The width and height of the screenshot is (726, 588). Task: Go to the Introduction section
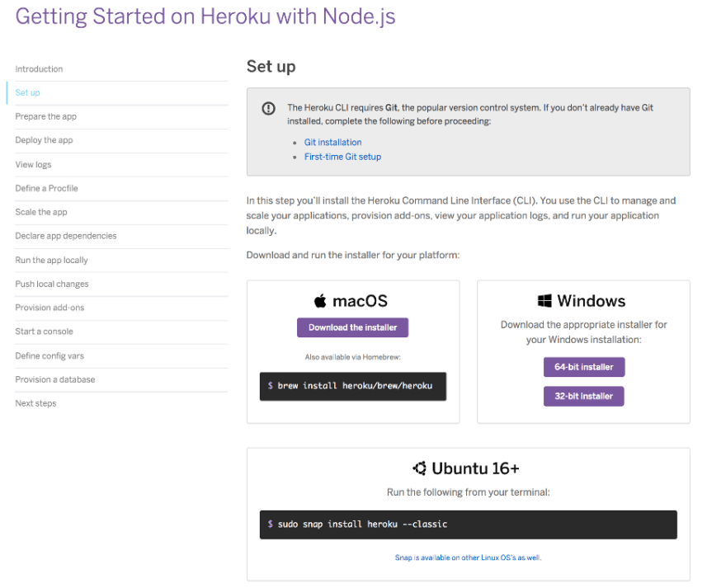(x=39, y=69)
